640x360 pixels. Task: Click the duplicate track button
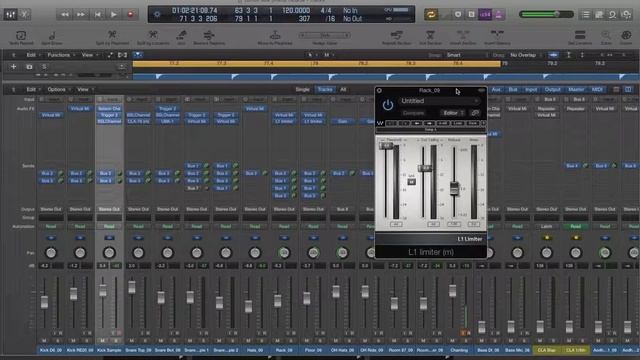[29, 67]
